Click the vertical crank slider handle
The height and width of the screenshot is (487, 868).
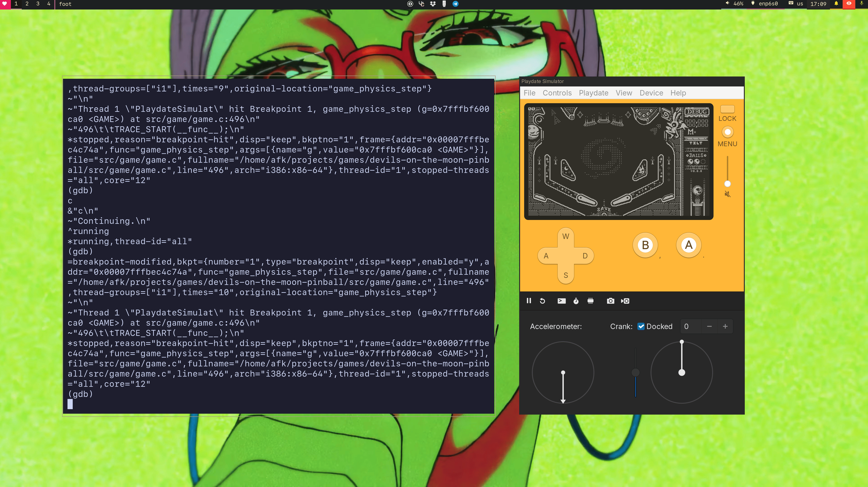point(635,372)
